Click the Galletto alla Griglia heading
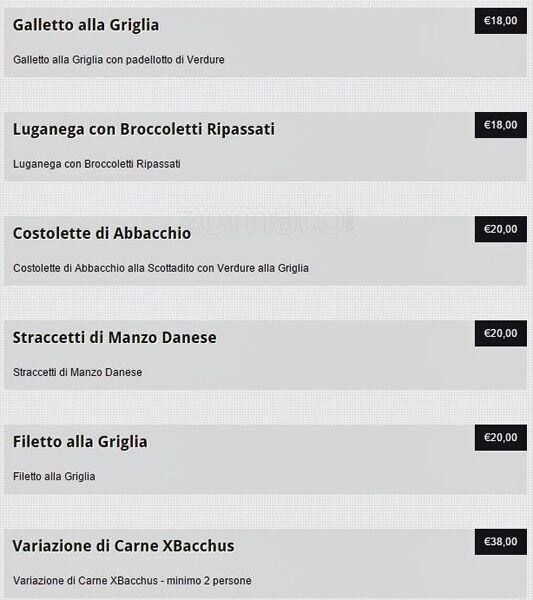533x600 pixels. [x=86, y=25]
